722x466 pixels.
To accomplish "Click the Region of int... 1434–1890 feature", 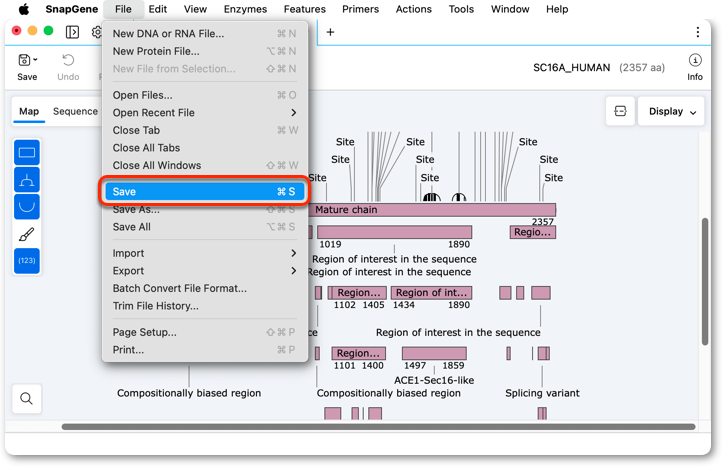I will (x=431, y=292).
